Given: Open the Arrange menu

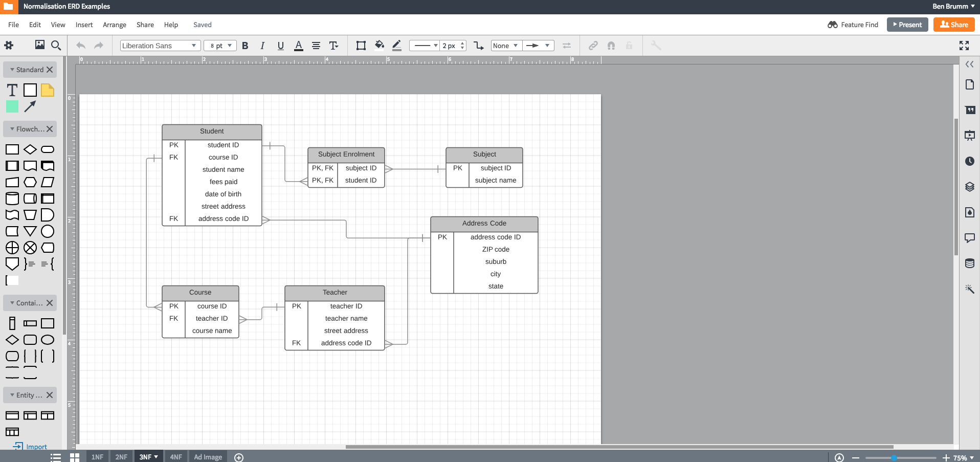Looking at the screenshot, I should [x=114, y=25].
